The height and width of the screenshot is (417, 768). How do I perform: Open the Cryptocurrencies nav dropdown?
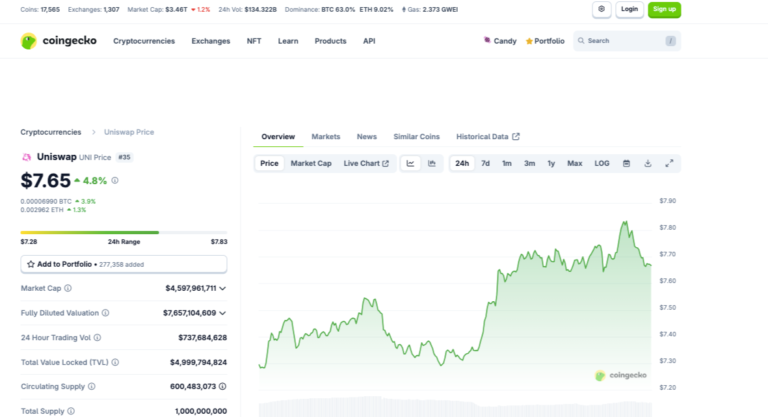click(x=144, y=41)
